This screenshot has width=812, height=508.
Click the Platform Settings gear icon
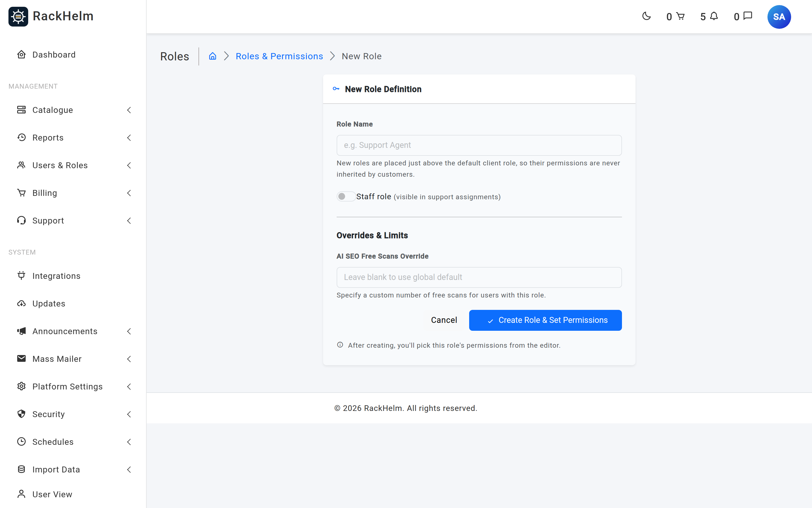[21, 386]
